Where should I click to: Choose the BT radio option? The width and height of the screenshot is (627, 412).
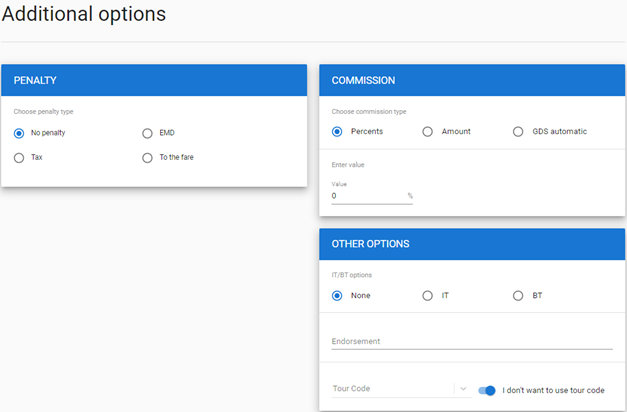pos(518,296)
